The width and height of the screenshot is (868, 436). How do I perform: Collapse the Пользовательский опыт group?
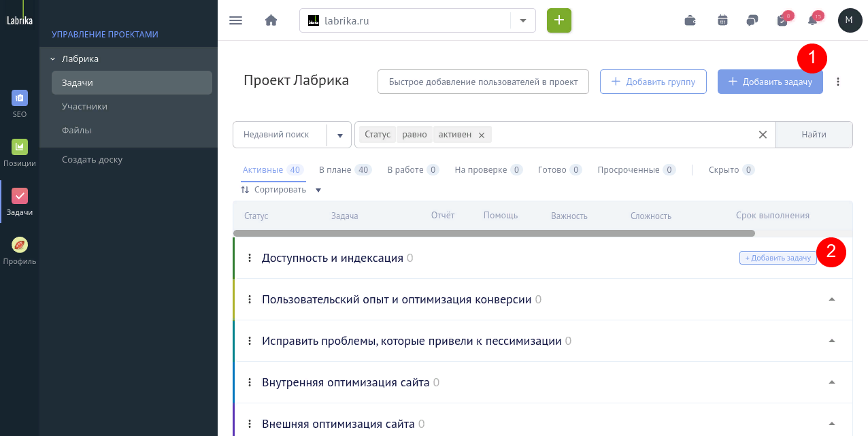tap(831, 299)
